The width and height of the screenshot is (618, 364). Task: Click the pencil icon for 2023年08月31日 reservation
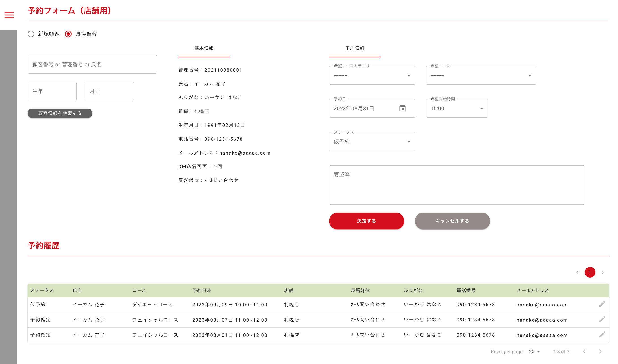[x=602, y=335]
